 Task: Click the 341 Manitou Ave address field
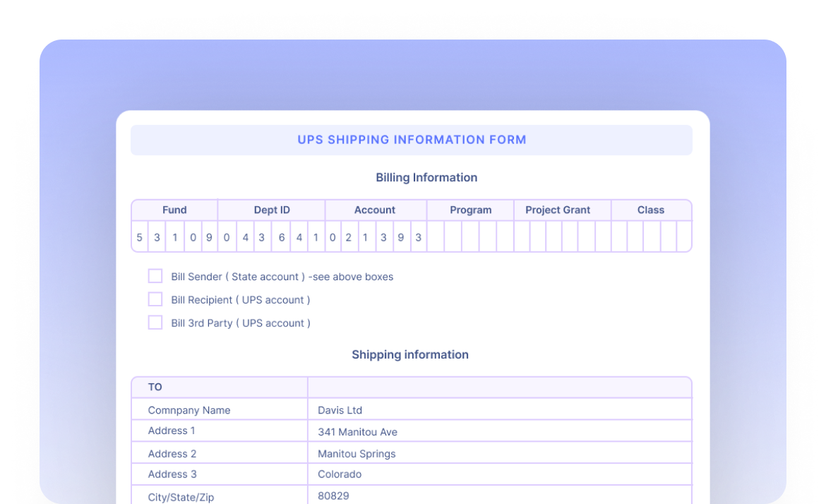click(x=358, y=432)
